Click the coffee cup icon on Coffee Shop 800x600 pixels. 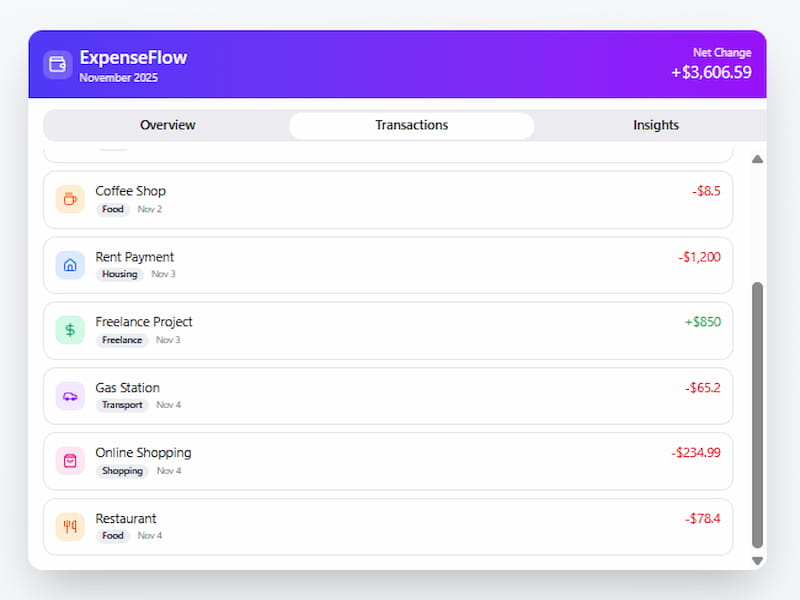pos(69,198)
